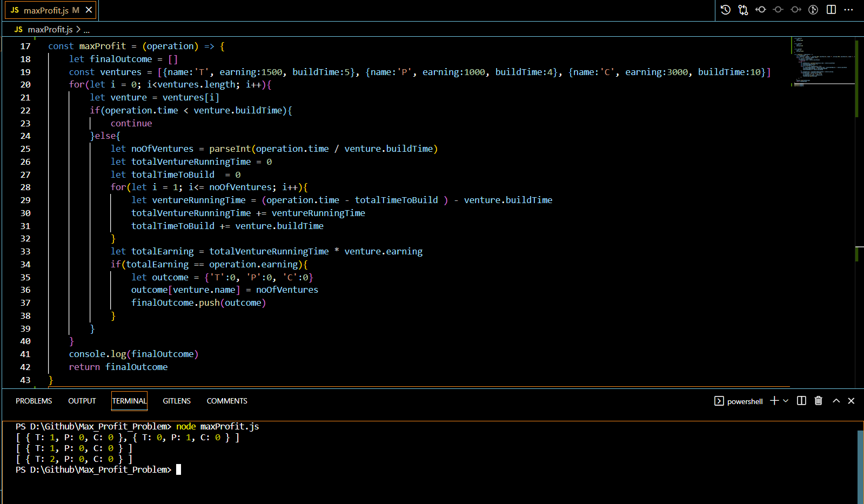Switch to the OUTPUT panel tab
864x504 pixels.
pyautogui.click(x=82, y=401)
